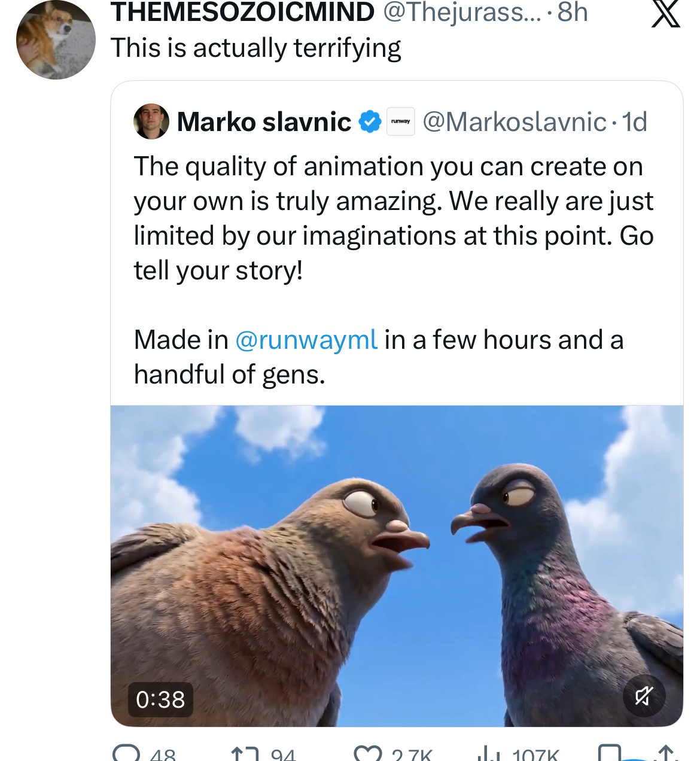This screenshot has height=761, width=700.
Task: Unmute the video with the speaker icon
Action: [x=644, y=696]
